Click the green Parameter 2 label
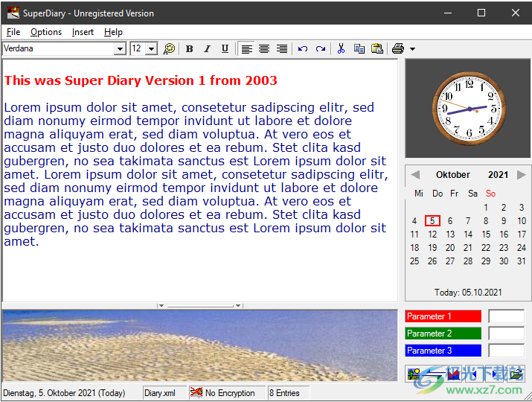The width and height of the screenshot is (532, 402). tap(443, 334)
